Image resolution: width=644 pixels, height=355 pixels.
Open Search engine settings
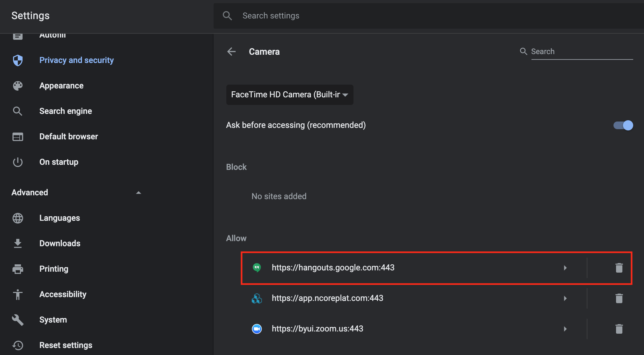pos(65,111)
